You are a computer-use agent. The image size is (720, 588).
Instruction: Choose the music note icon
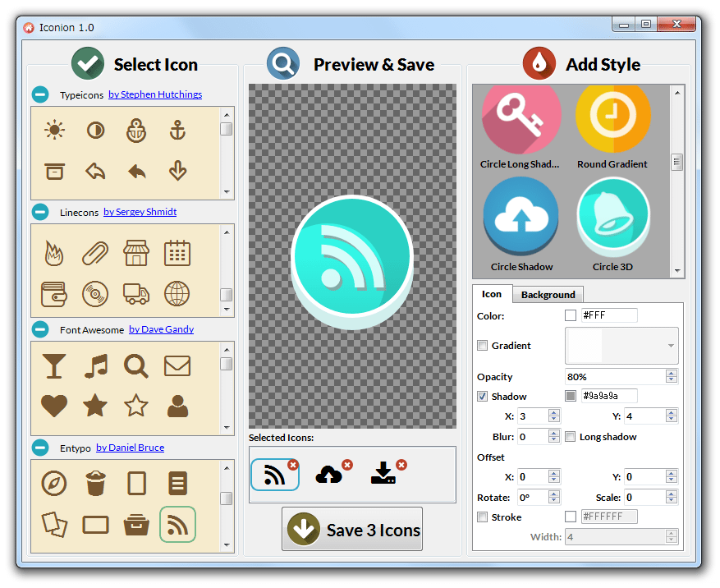96,366
